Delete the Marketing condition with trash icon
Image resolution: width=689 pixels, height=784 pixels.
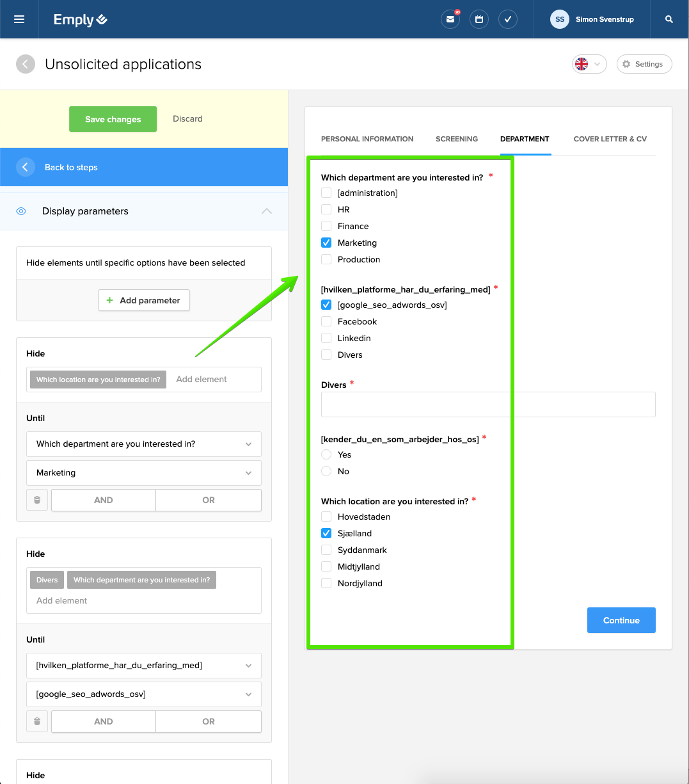(x=37, y=500)
